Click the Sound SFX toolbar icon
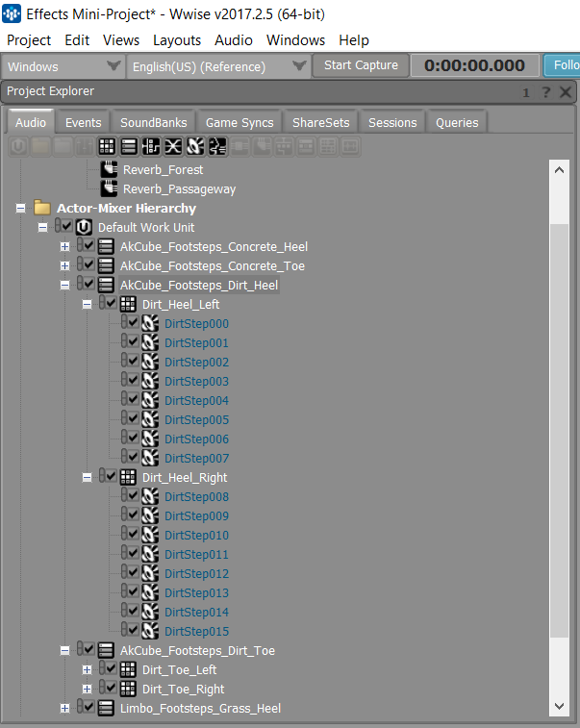This screenshot has height=728, width=580. tap(195, 147)
